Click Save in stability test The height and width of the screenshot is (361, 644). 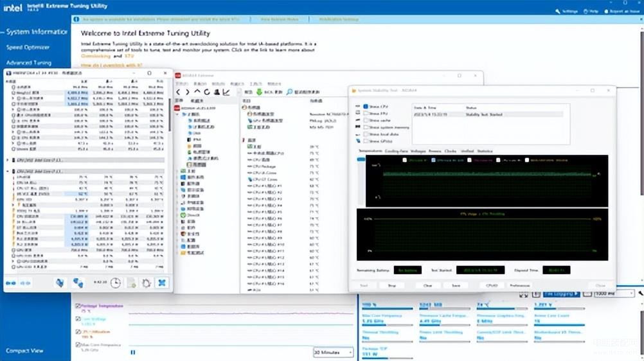tap(456, 285)
